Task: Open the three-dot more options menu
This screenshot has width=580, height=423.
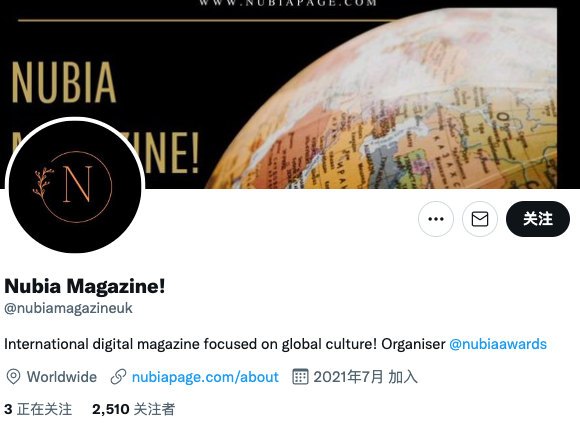Action: (x=436, y=219)
